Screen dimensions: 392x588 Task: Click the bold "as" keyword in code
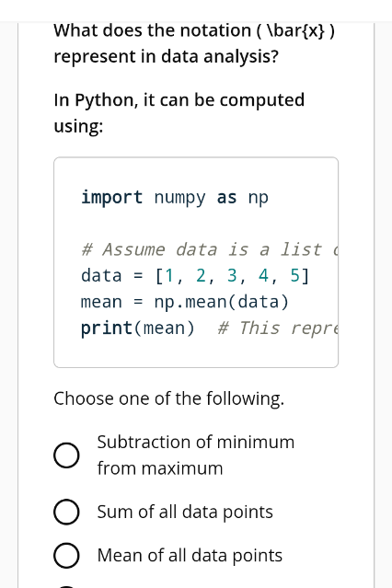[227, 198]
